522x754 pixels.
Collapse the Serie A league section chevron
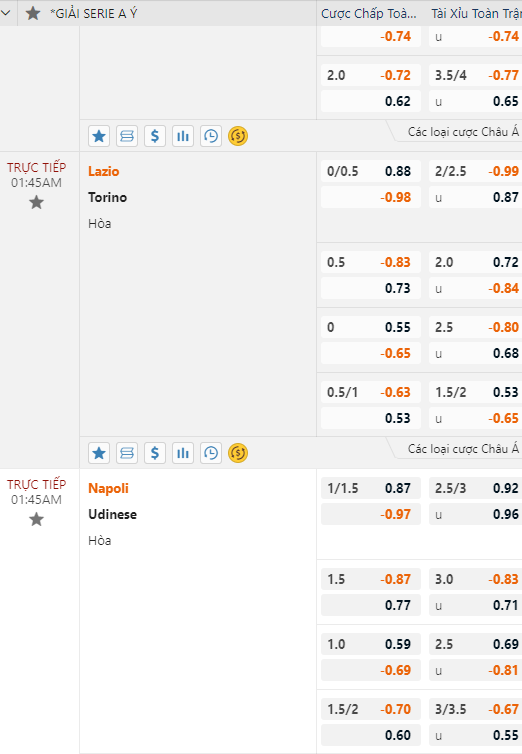pyautogui.click(x=6, y=13)
